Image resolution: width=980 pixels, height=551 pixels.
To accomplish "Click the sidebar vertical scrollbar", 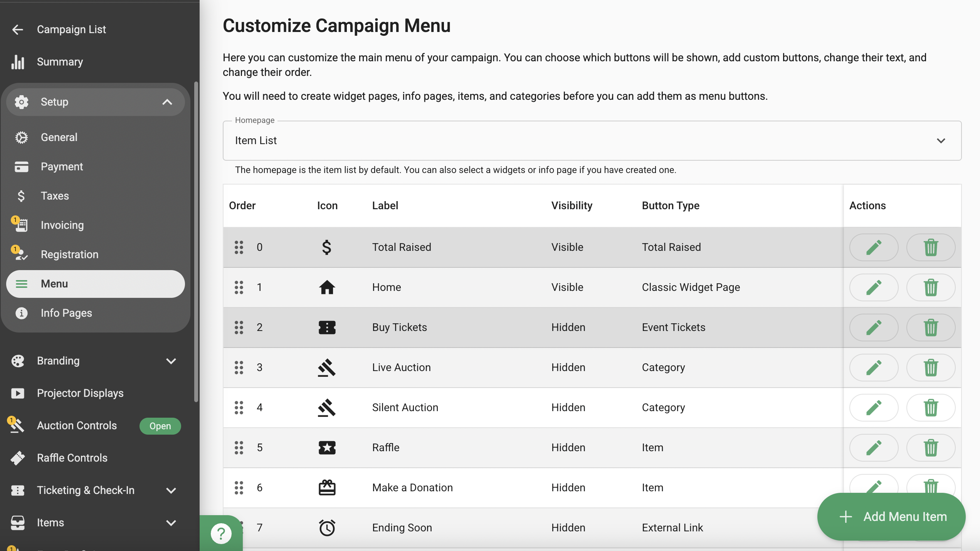I will pos(196,241).
